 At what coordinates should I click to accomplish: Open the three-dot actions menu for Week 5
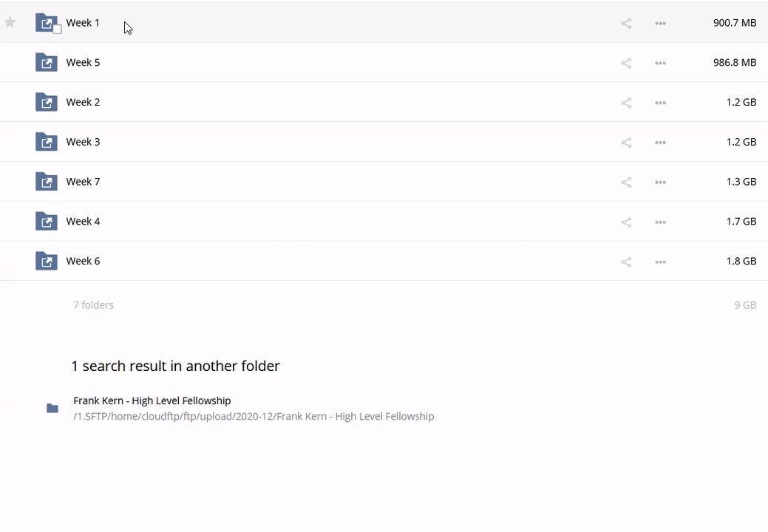tap(660, 63)
